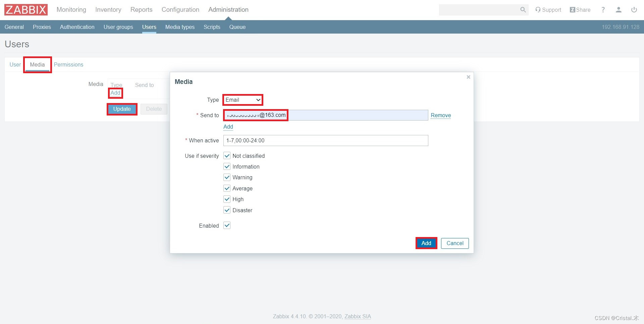Click the search magnifier icon
Screen dimensions: 644x324
523,10
